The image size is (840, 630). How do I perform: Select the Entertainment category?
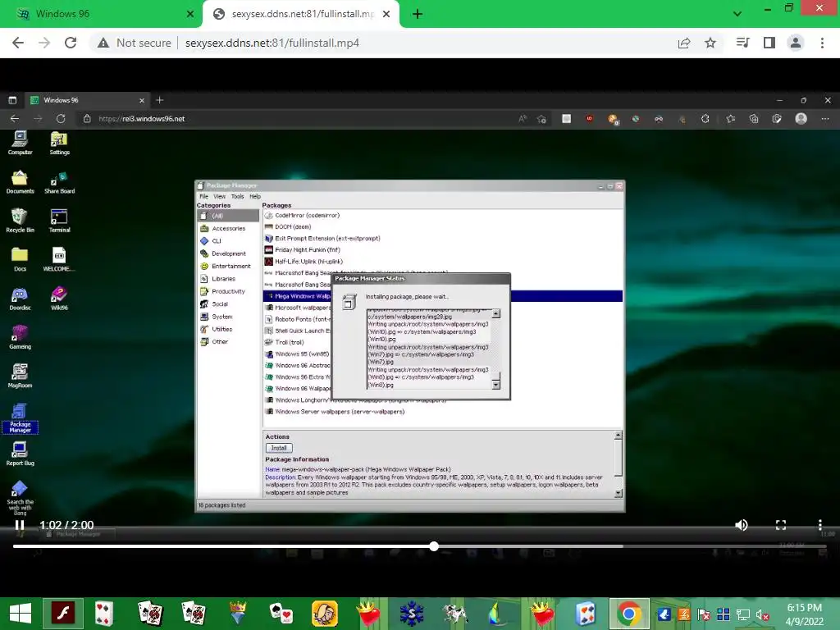click(228, 267)
